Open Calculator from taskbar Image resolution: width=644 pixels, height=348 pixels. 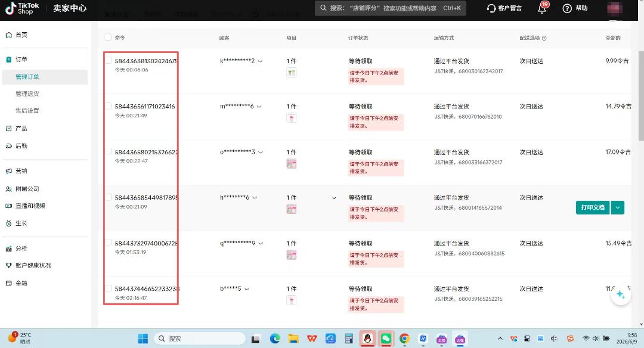coord(349,338)
